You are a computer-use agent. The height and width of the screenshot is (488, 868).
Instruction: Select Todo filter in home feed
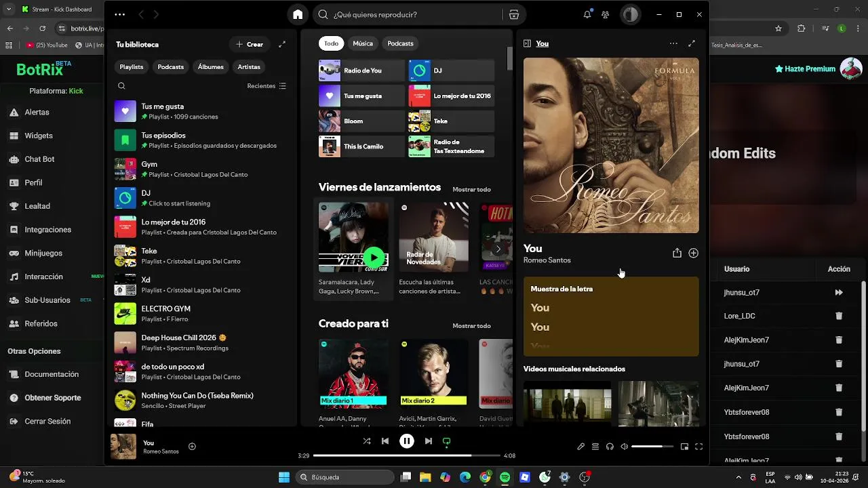(x=331, y=43)
